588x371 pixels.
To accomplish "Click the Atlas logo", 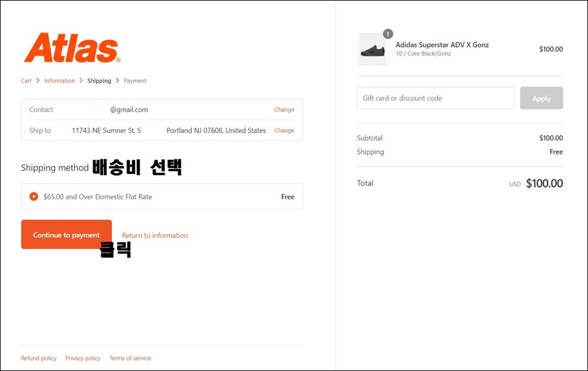I will click(72, 48).
